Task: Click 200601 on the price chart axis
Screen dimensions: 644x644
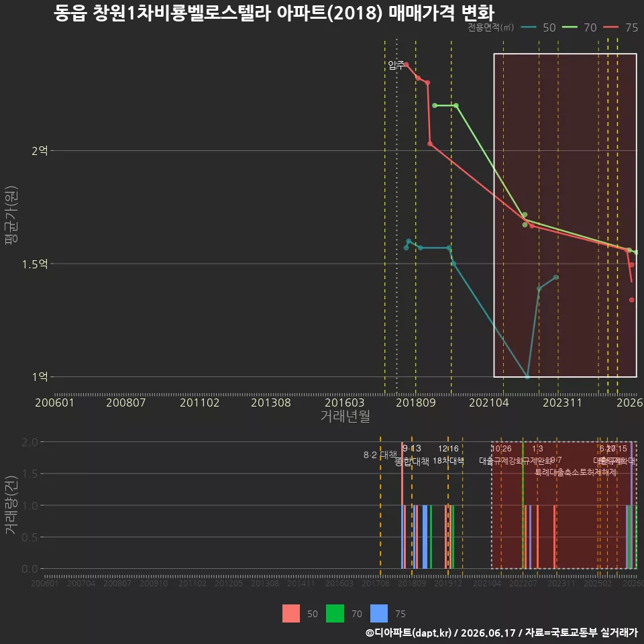Action: (x=54, y=402)
